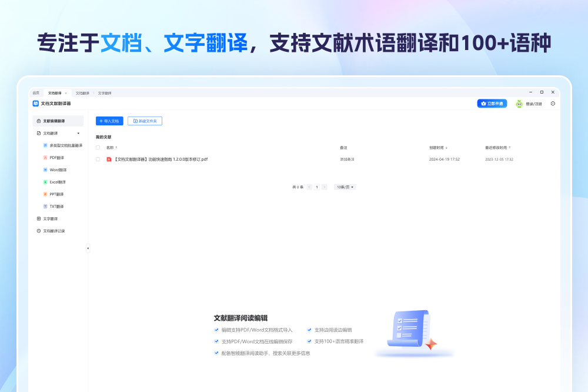The image size is (588, 392).
Task: Select PPT翻译 in the sidebar
Action: click(x=56, y=194)
